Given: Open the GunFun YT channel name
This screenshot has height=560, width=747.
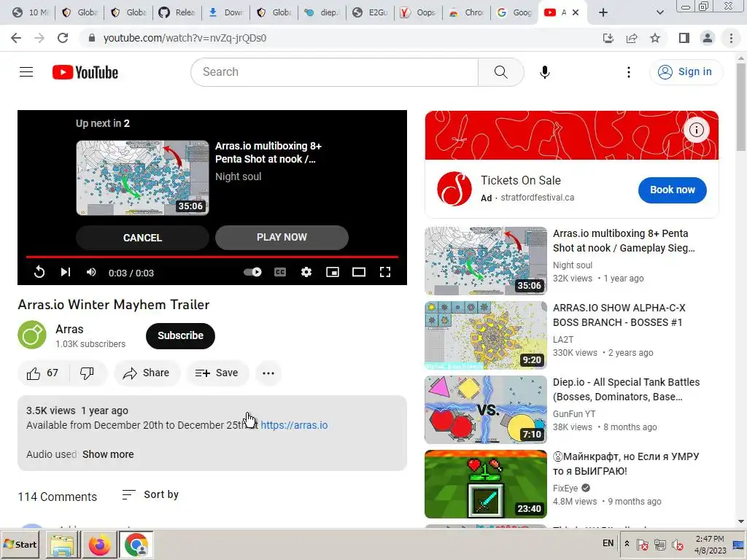Looking at the screenshot, I should tap(574, 414).
